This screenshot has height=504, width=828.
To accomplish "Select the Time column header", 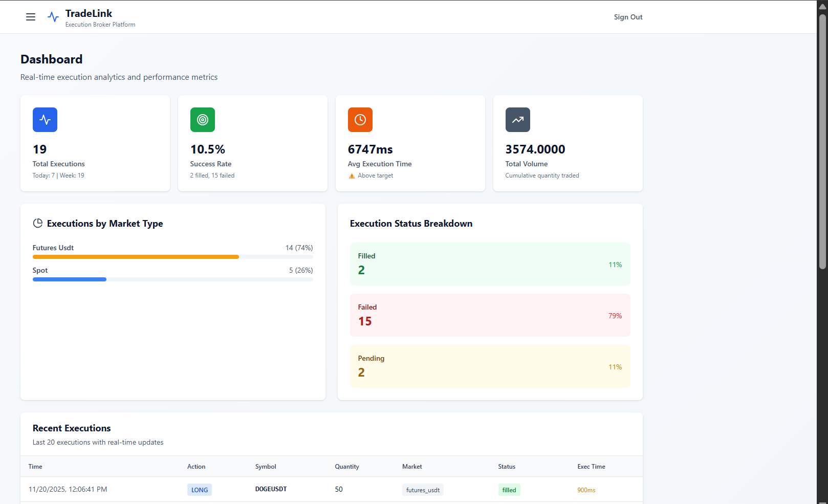I will click(x=35, y=466).
